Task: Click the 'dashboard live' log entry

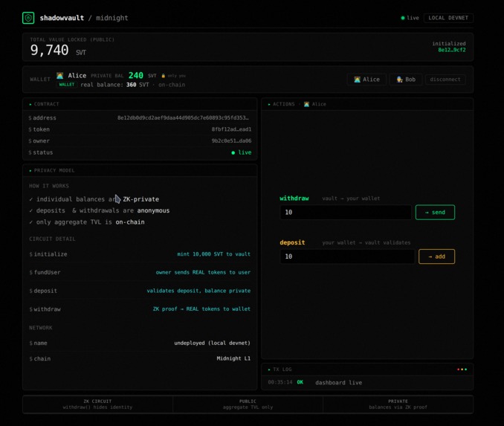Action: coord(338,383)
